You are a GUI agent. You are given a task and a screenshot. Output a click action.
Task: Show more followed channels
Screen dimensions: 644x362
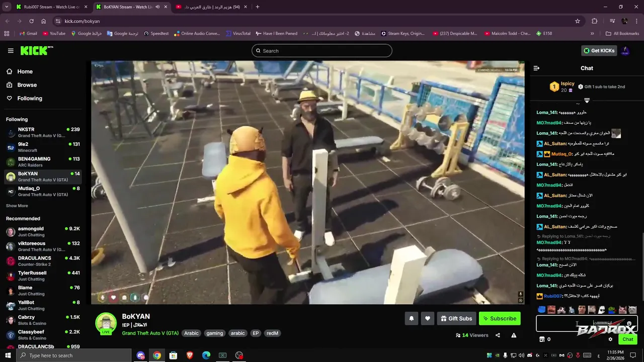[17, 206]
